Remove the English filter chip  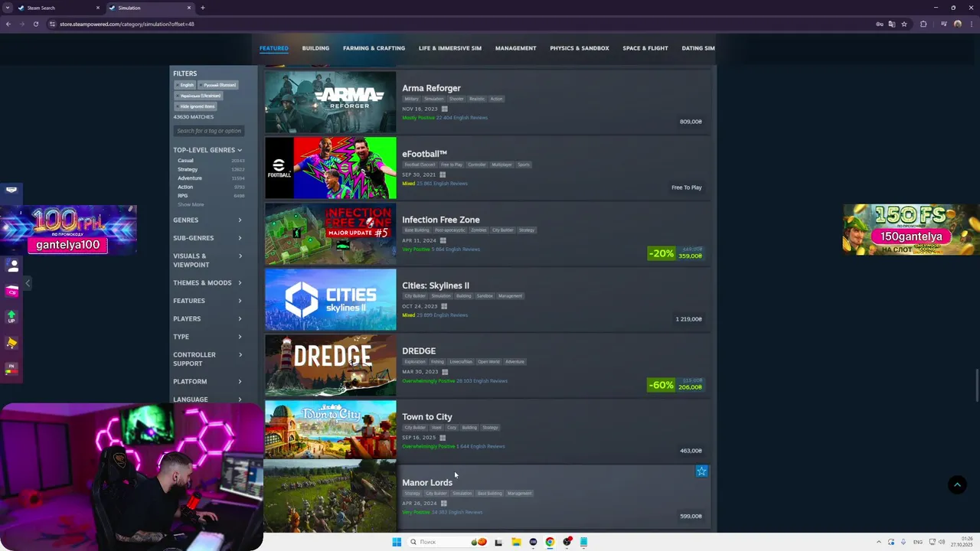click(185, 85)
